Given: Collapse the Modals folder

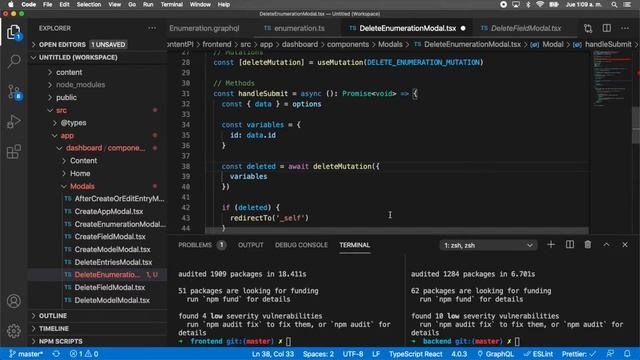Looking at the screenshot, I should coord(82,186).
